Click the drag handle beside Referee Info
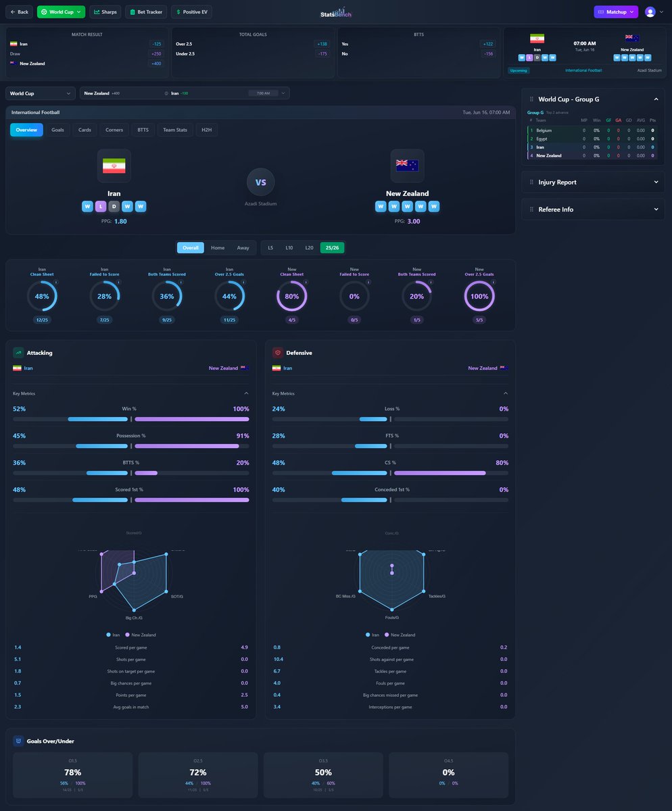 pyautogui.click(x=531, y=210)
